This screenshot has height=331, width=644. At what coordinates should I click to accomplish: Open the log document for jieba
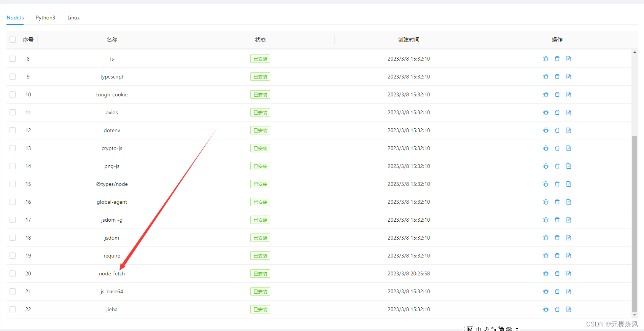tap(569, 309)
